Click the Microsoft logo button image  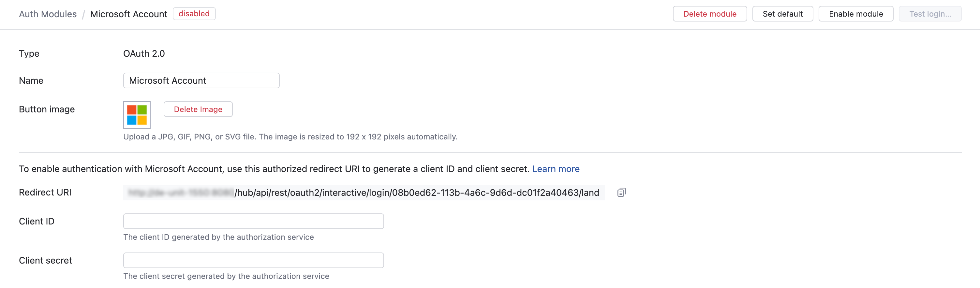[x=137, y=115]
